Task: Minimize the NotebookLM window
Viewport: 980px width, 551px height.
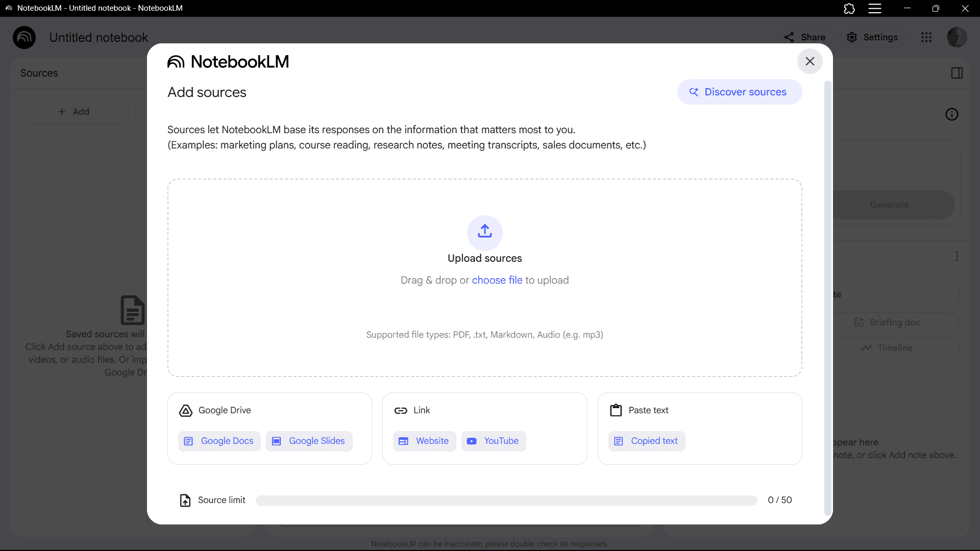Action: 907,8
